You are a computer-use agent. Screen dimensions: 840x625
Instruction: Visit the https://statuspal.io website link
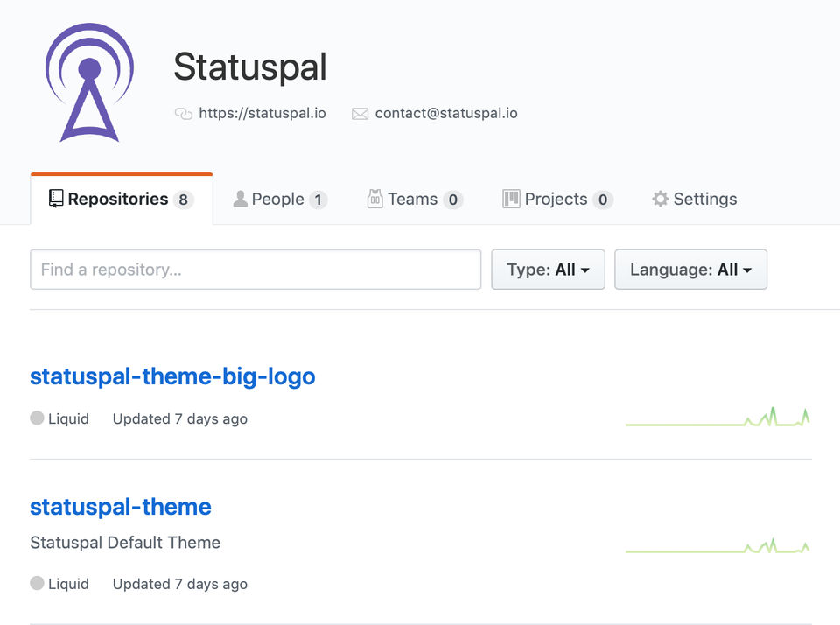(262, 113)
